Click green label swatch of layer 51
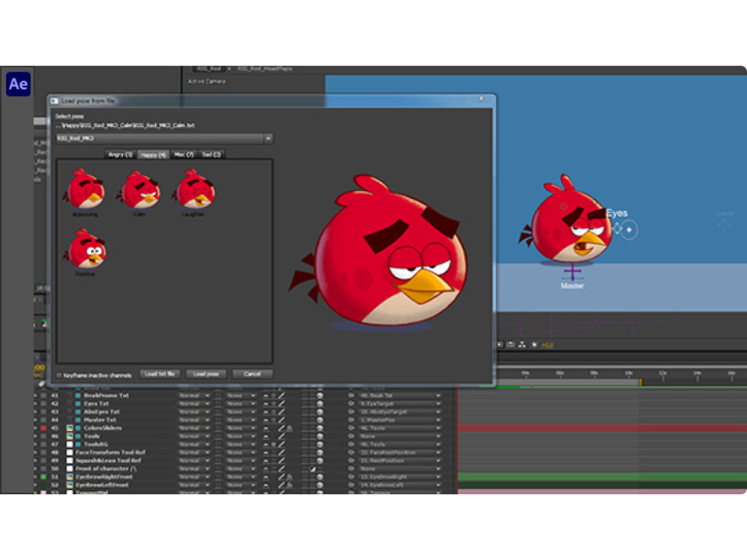 click(x=43, y=476)
